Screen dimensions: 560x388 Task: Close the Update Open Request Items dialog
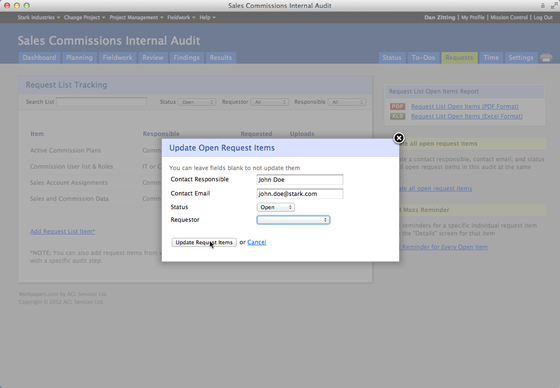click(399, 138)
